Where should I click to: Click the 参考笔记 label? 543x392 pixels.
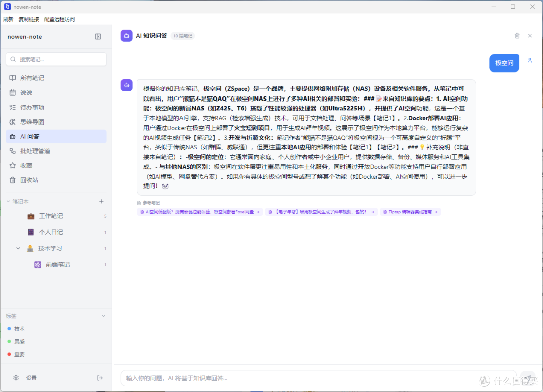coord(151,203)
